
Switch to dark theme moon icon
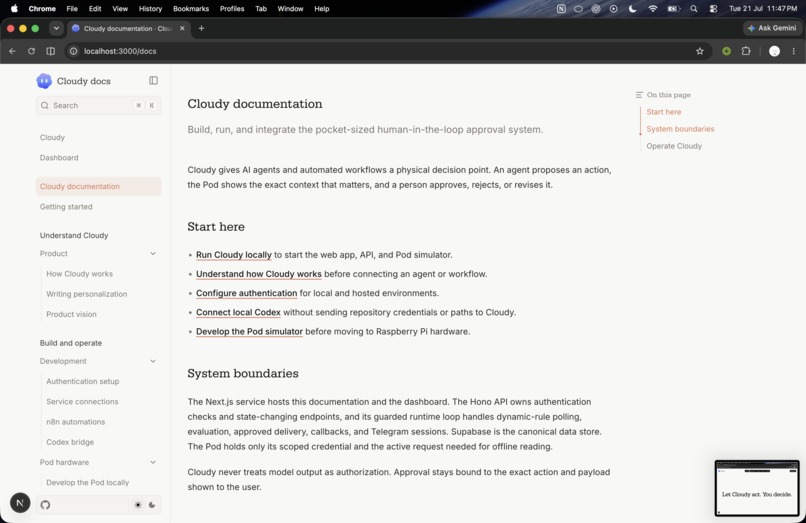tap(152, 505)
